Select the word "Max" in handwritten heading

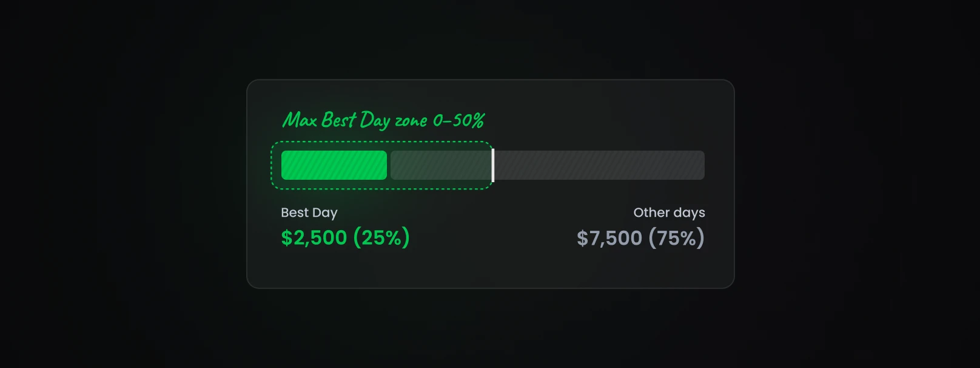(x=300, y=120)
